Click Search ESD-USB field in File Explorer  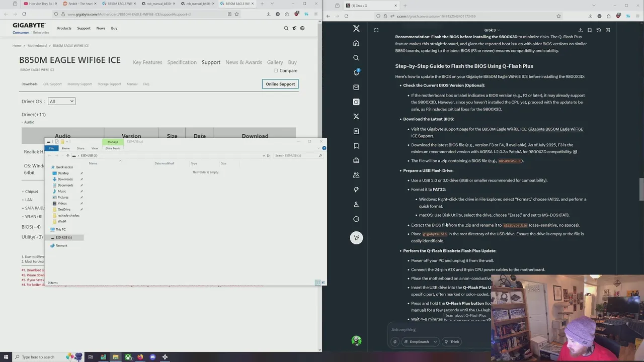pos(298,155)
